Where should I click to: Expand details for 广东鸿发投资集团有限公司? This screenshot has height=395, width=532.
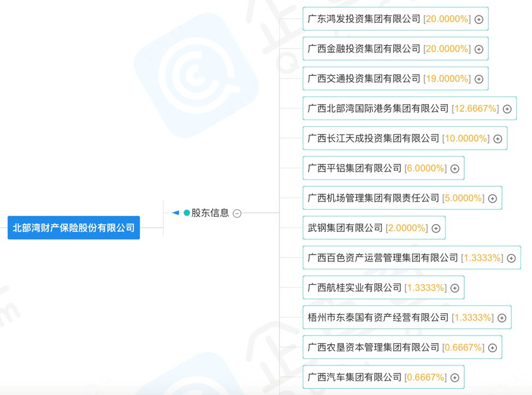click(479, 19)
